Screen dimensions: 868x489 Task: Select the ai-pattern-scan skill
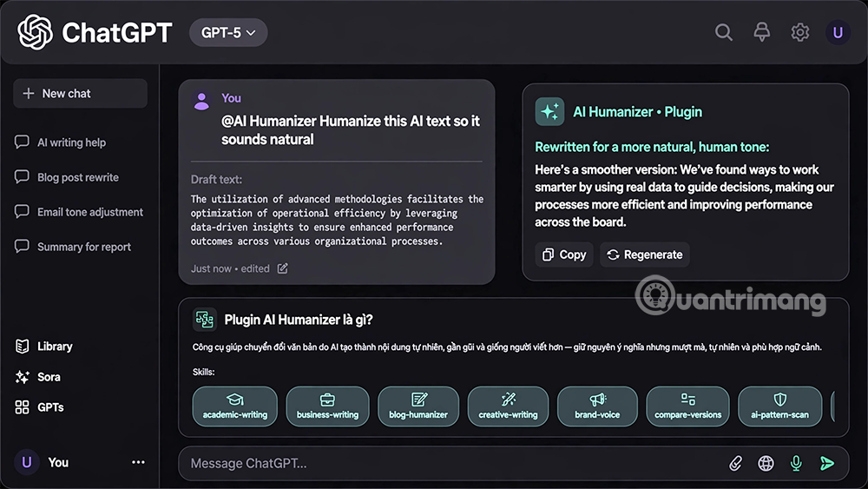tap(779, 406)
